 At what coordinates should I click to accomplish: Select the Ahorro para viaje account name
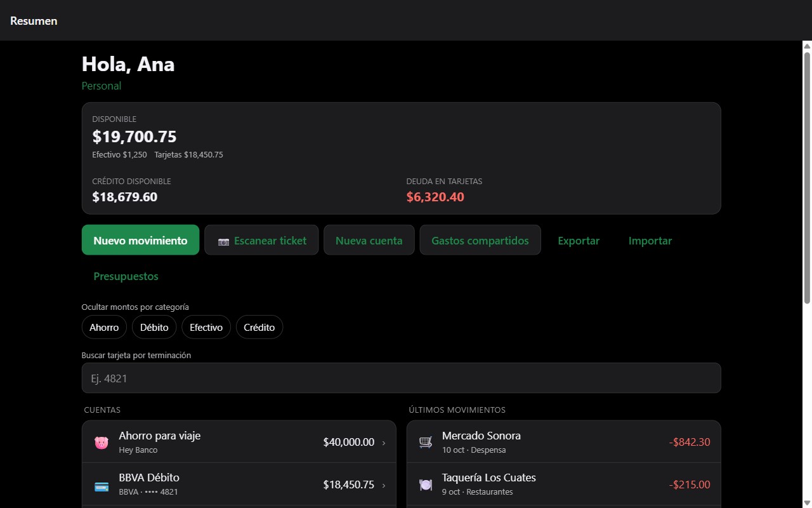point(160,436)
